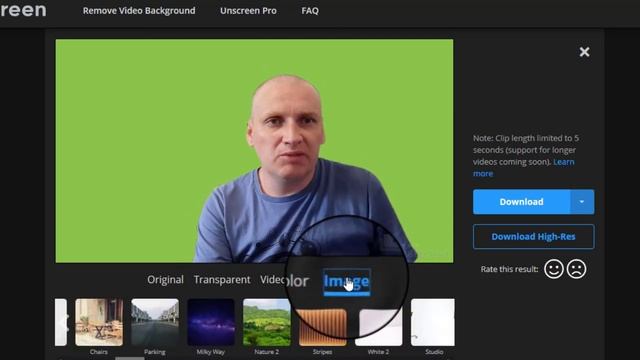The width and height of the screenshot is (640, 360).
Task: Choose the Milky Way background thumbnail
Action: pos(211,322)
